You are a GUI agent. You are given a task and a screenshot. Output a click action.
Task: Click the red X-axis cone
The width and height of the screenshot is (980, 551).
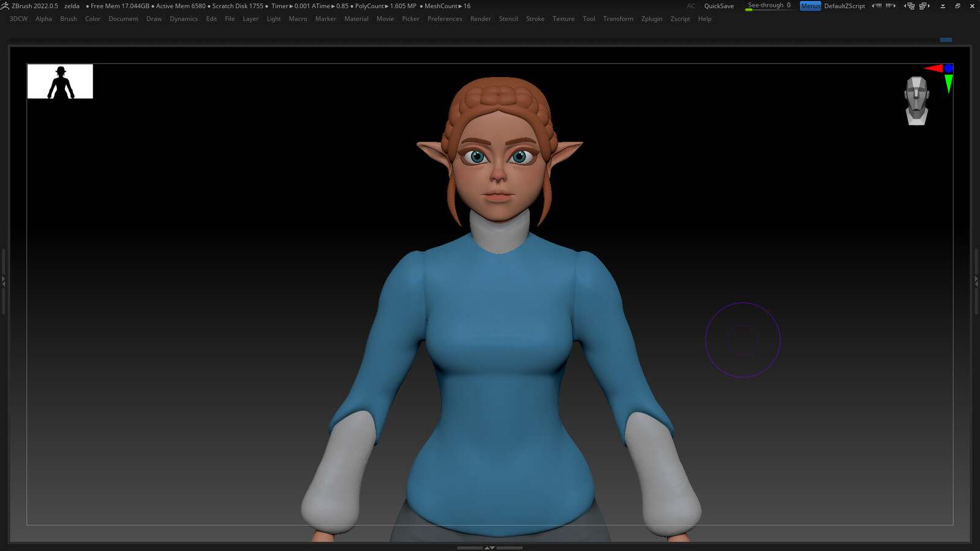933,68
